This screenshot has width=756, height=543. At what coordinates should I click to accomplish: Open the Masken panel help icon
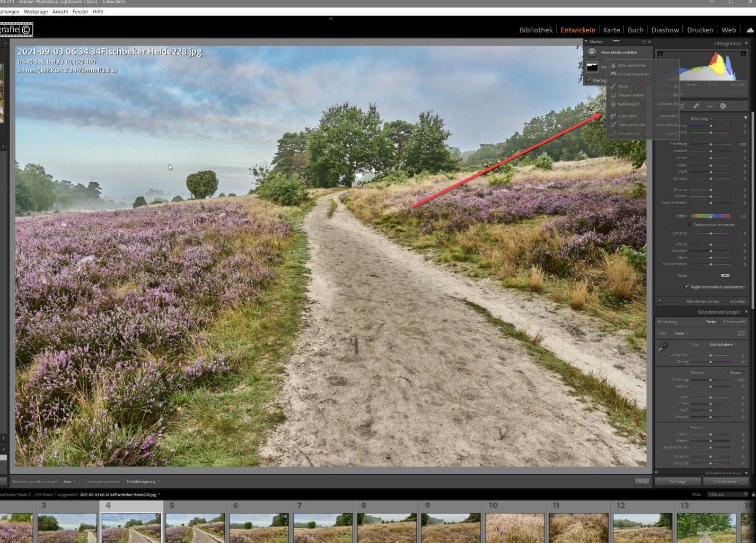(x=644, y=41)
